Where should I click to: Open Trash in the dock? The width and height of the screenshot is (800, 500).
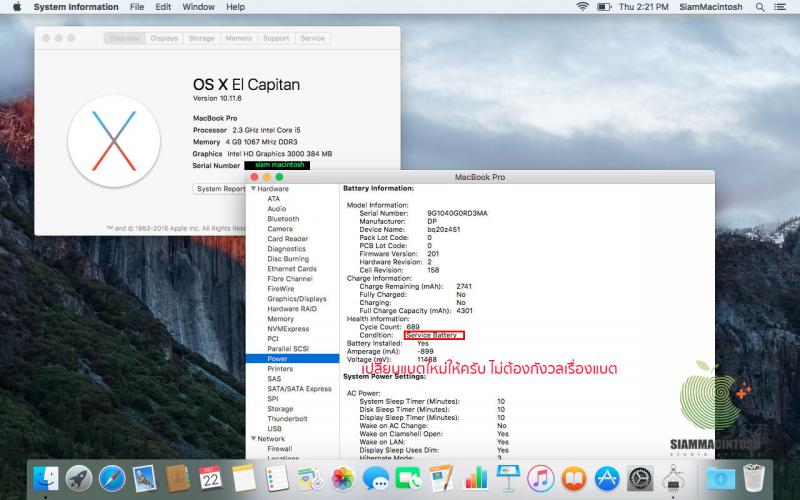click(754, 478)
